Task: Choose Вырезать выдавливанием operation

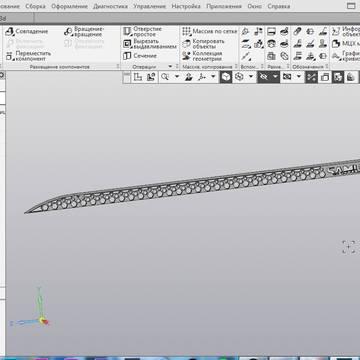Action: 150,44
